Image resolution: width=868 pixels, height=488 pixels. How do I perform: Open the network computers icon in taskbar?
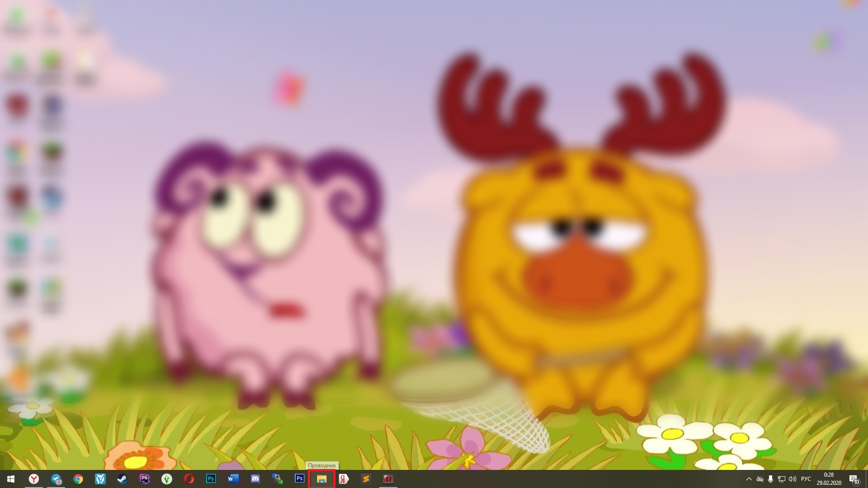coord(277,479)
